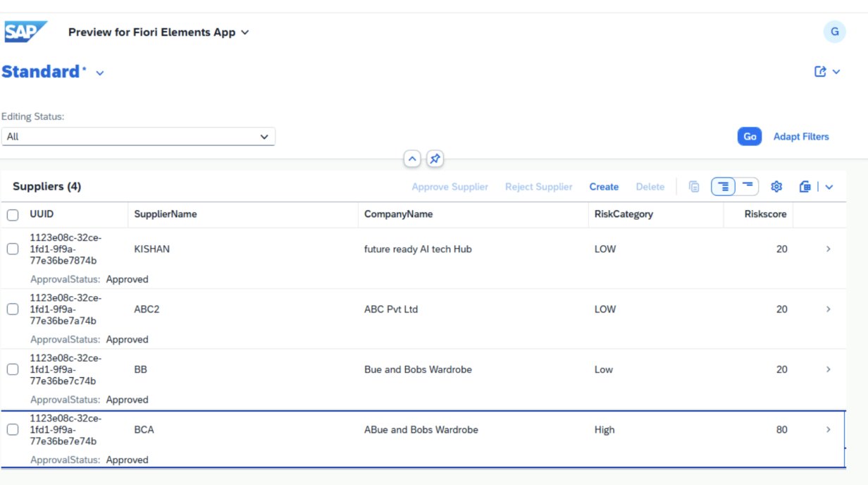Click supplier name KISHAN
868x485 pixels.
pyautogui.click(x=151, y=249)
